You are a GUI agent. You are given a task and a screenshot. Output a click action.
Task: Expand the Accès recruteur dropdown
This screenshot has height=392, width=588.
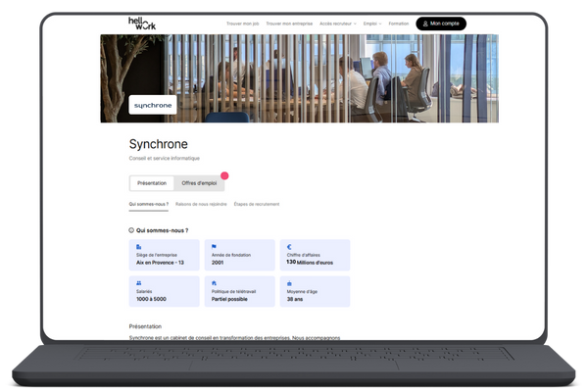pos(338,24)
